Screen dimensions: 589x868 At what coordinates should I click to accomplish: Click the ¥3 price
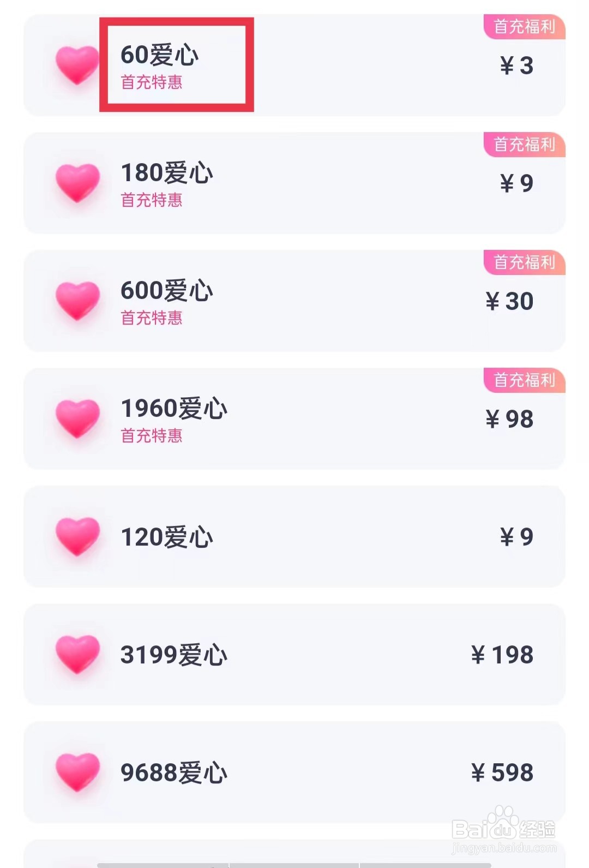[516, 65]
